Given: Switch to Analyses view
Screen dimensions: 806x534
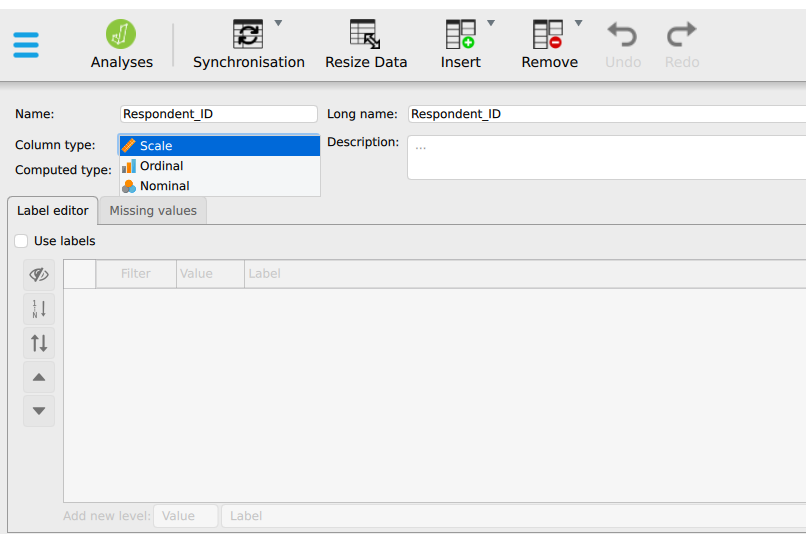Looking at the screenshot, I should 121,44.
